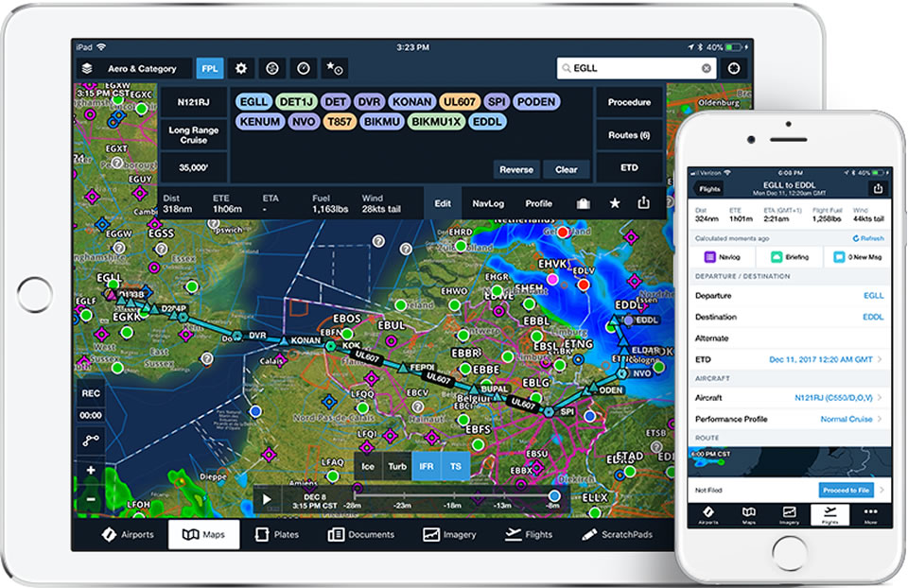908x588 pixels.
Task: Change the 35,000' altitude setting
Action: 193,168
